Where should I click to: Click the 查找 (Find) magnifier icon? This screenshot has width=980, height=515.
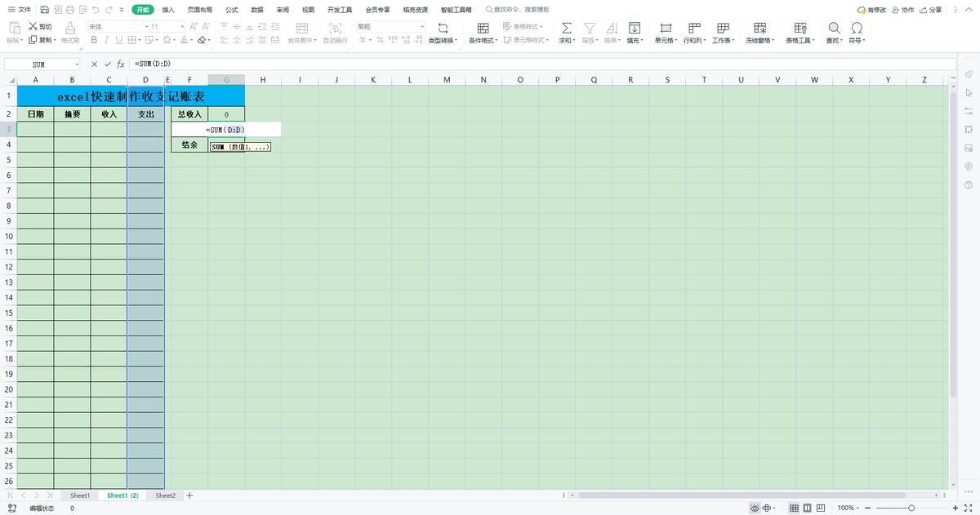pyautogui.click(x=834, y=28)
